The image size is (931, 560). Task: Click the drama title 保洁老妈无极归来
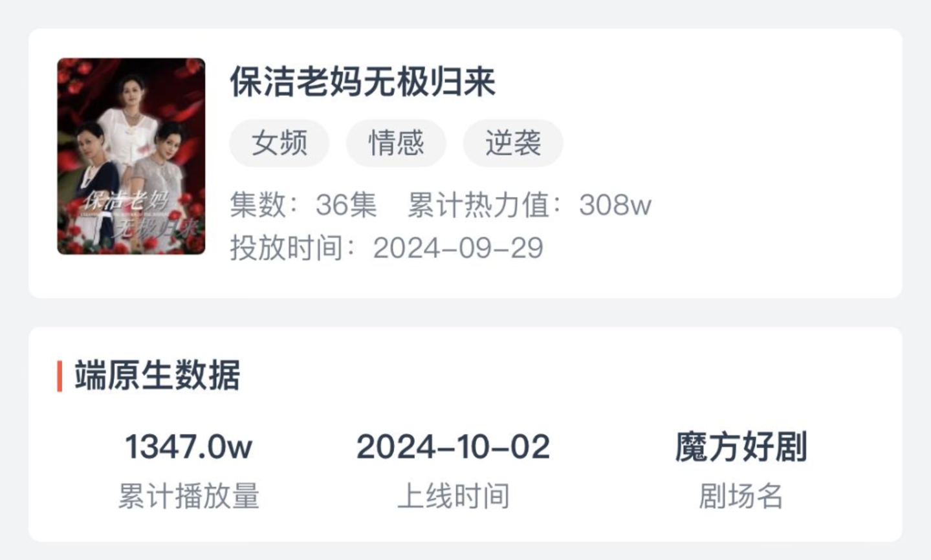pos(362,82)
